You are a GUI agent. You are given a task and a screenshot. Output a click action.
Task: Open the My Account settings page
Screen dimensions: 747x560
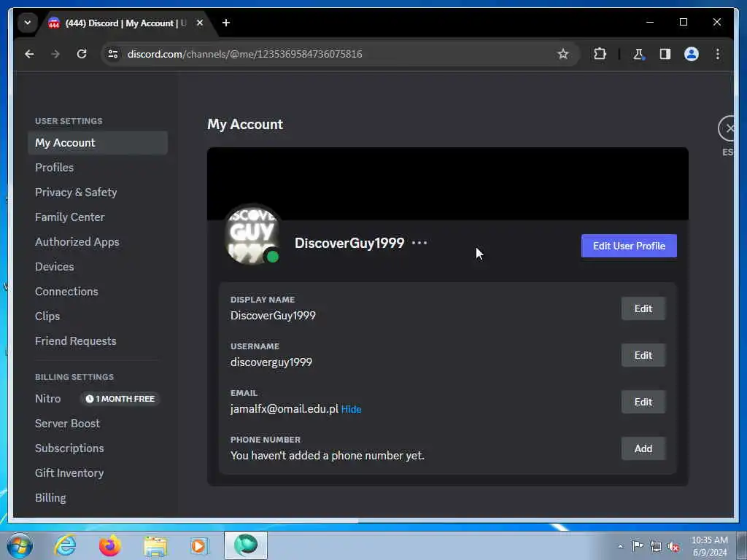(x=98, y=143)
